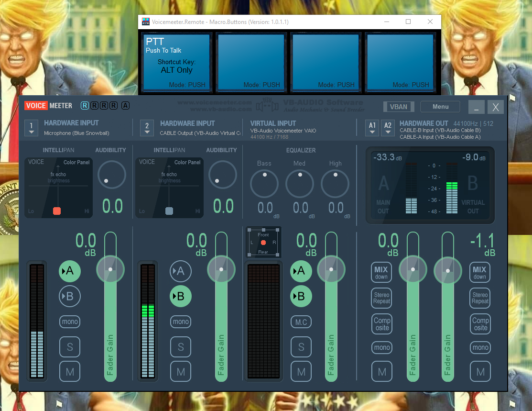This screenshot has width=532, height=411.
Task: Click the fourth R recorder indicator
Action: [114, 106]
